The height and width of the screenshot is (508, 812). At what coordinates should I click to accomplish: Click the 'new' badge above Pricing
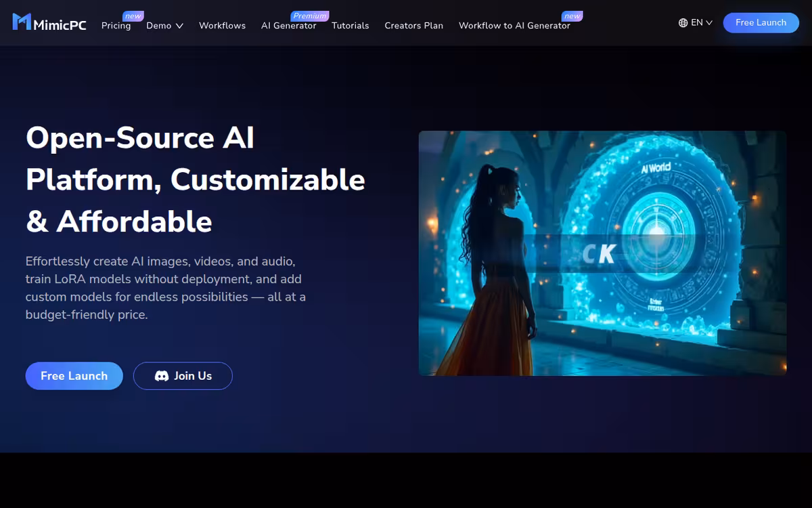pyautogui.click(x=133, y=16)
